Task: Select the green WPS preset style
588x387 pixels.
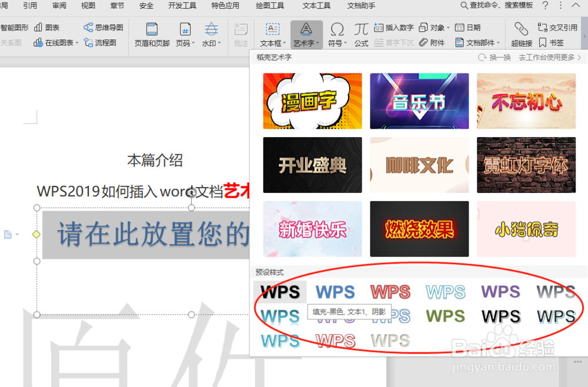Action: point(446,316)
